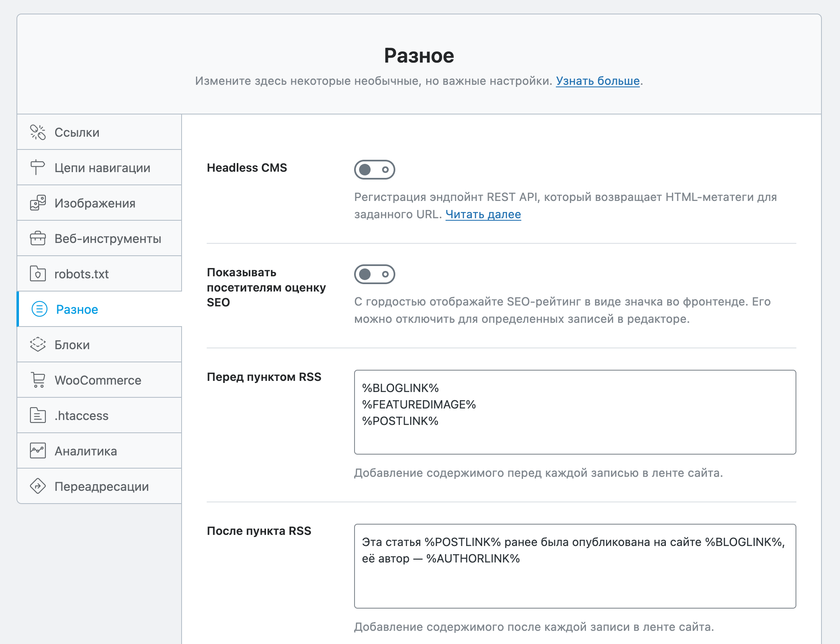Open the .htaccess tab
840x644 pixels.
pyautogui.click(x=99, y=415)
